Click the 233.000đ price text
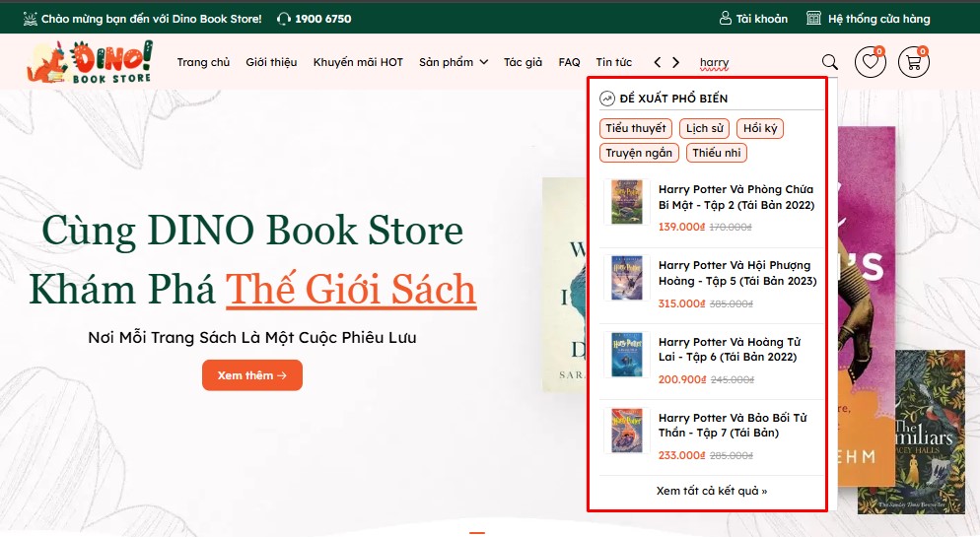Viewport: 980px width, 537px height. pos(681,455)
